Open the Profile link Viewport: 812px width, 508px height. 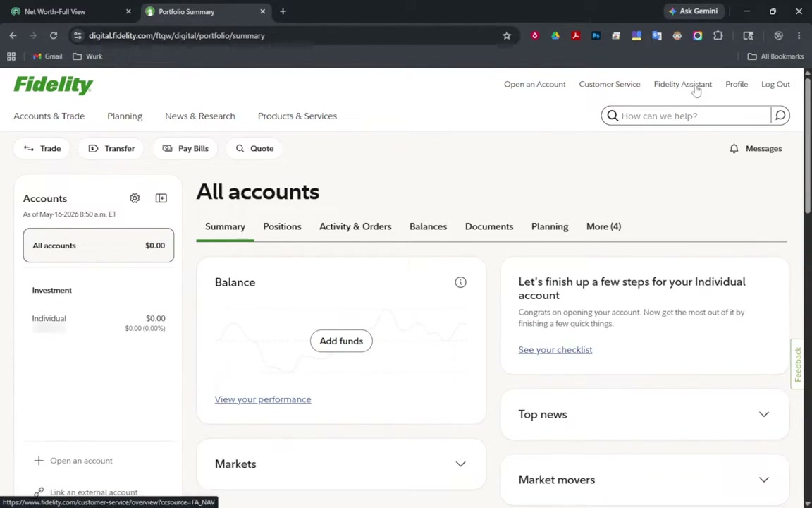tap(737, 84)
